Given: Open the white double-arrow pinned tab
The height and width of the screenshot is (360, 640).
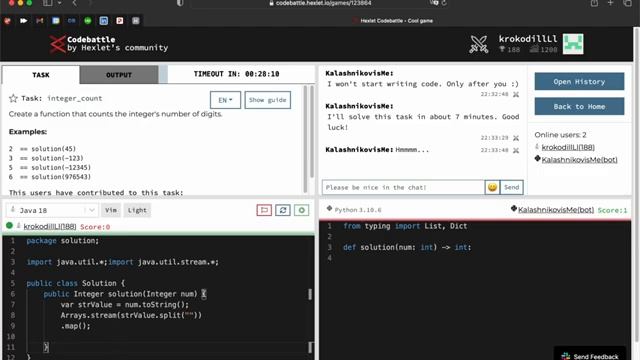Looking at the screenshot, I should click(24, 20).
